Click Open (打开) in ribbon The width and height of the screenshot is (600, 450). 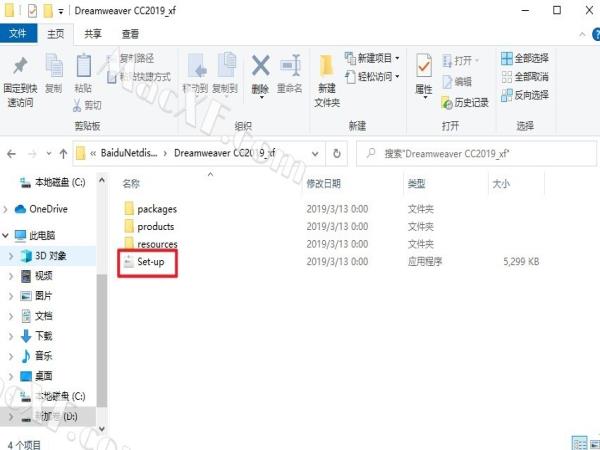tap(461, 60)
